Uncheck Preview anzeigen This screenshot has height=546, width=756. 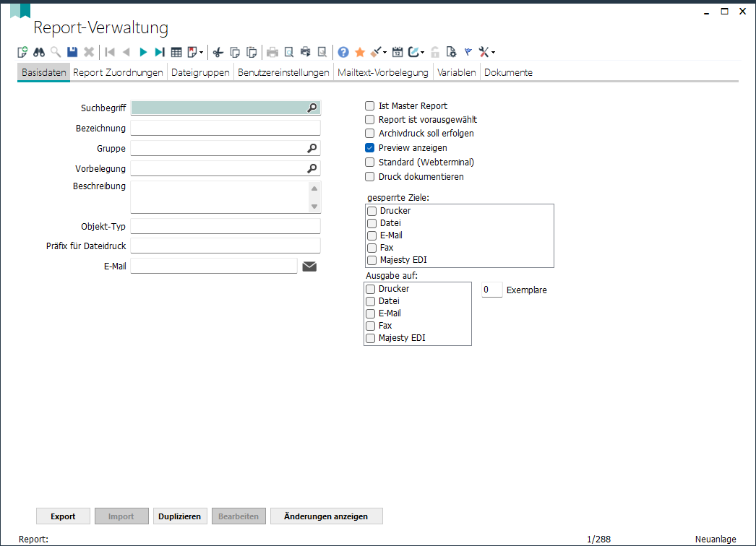370,148
